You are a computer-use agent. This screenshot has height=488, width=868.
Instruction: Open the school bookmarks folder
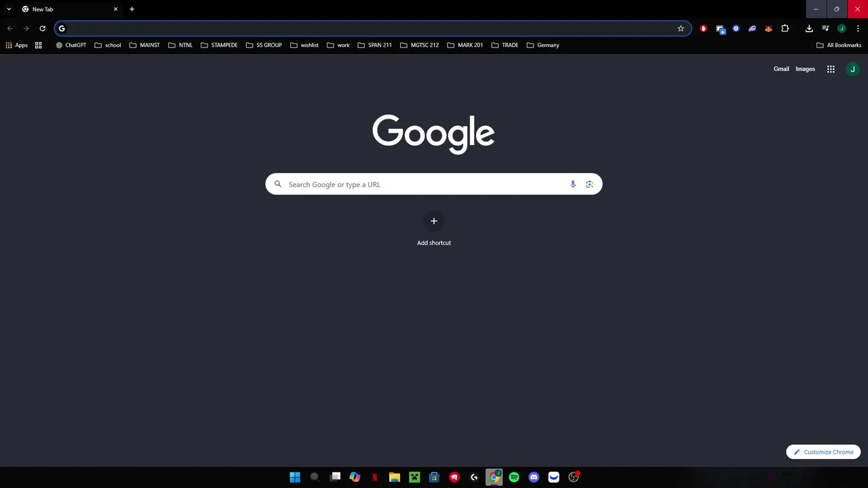pos(108,45)
